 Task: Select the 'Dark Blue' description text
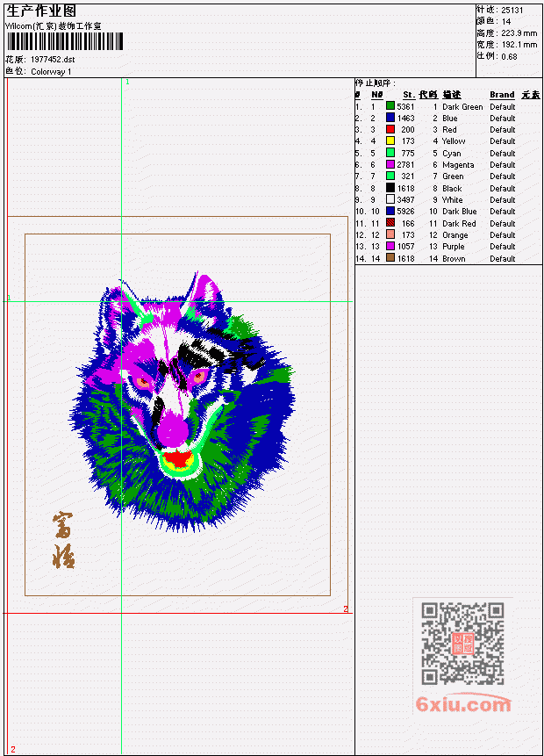coord(460,212)
